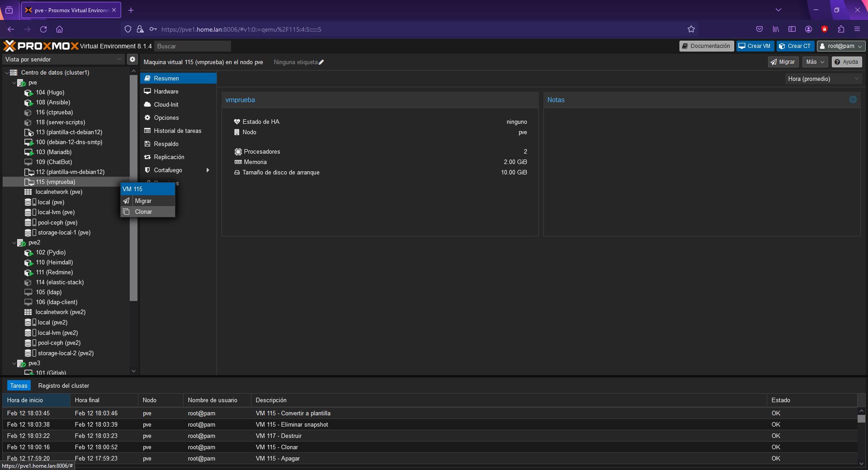This screenshot has height=470, width=868.
Task: Click the Firefox bookmark star icon
Action: click(691, 29)
